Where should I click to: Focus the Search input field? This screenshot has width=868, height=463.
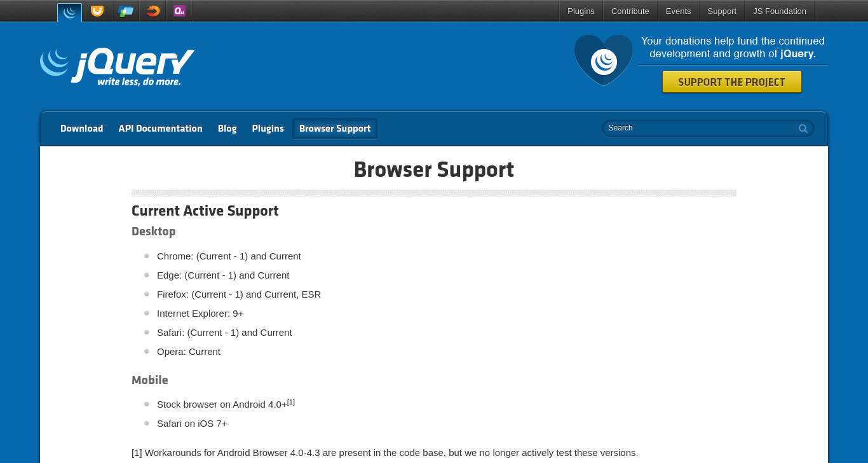(699, 128)
